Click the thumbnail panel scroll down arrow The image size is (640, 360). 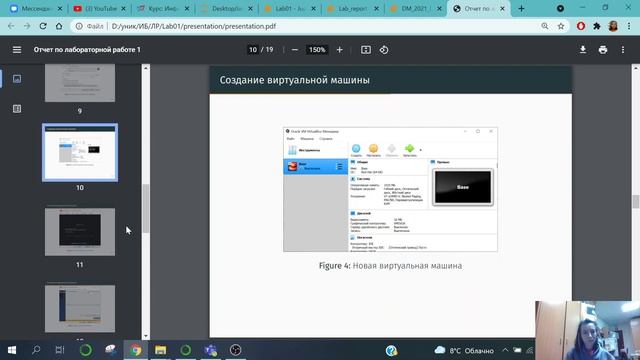click(146, 336)
